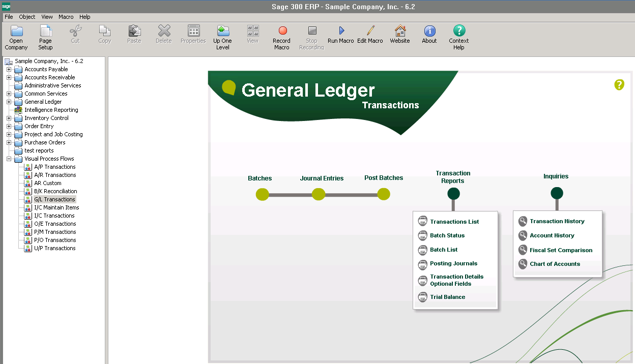
Task: Expand the Project and Job Costing node
Action: pos(9,134)
